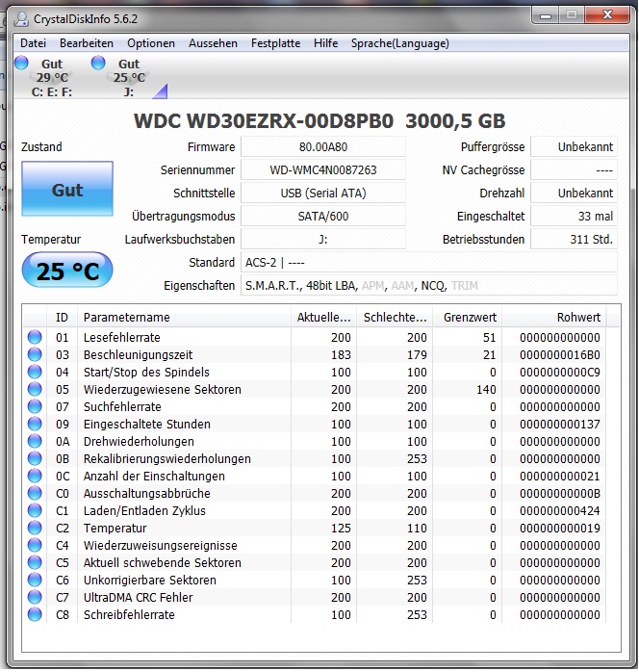Click the status orb of Aktuell schwebende Sektoren
Screen dimensions: 639x672
pyautogui.click(x=35, y=562)
